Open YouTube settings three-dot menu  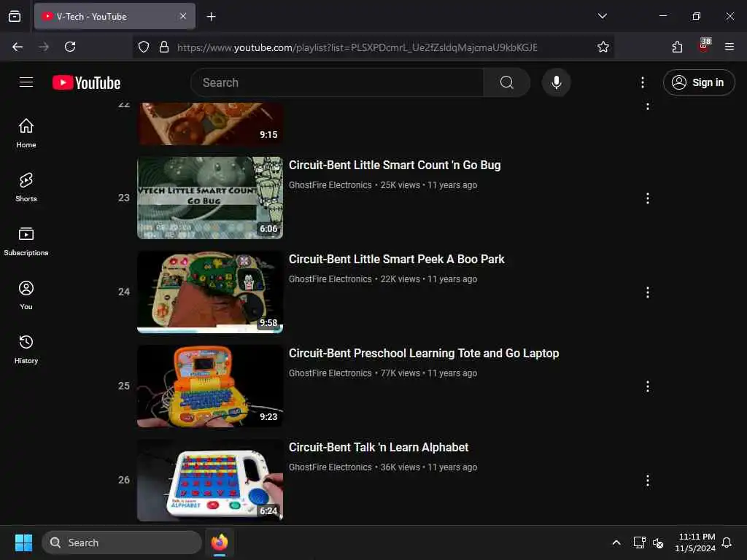642,82
